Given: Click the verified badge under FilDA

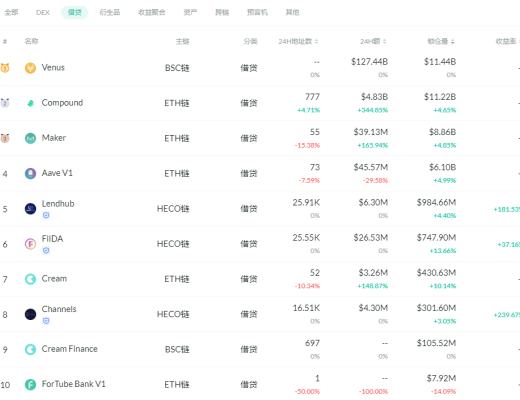Looking at the screenshot, I should pos(46,250).
